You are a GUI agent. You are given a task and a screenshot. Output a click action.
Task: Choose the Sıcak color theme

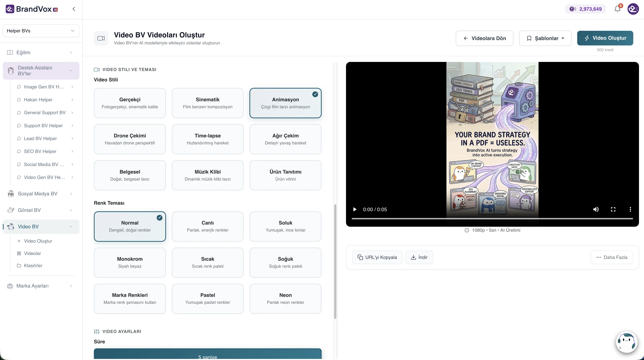208,262
